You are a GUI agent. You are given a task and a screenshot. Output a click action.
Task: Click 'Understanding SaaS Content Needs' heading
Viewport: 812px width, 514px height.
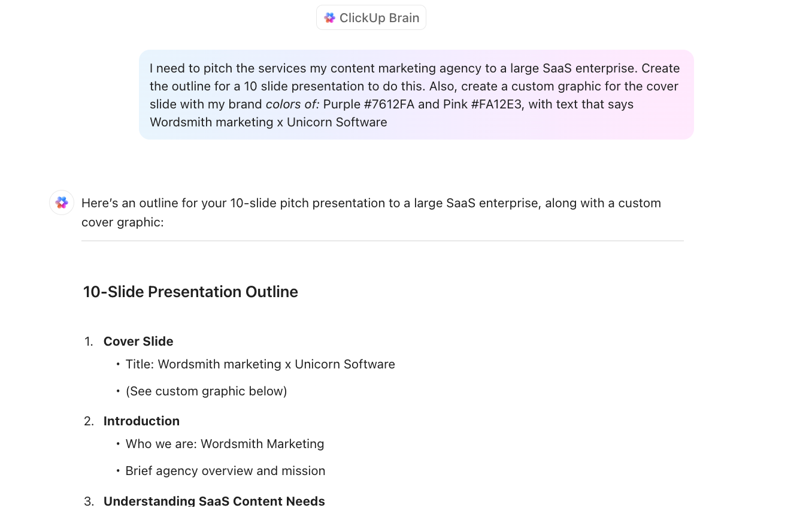(x=214, y=501)
